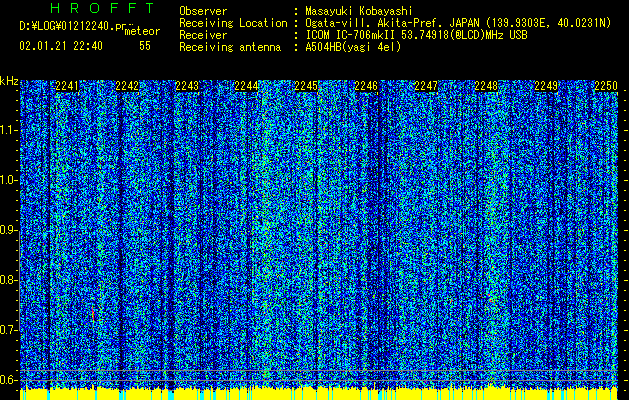Image resolution: width=629 pixels, height=400 pixels.
Task: Click the observer name Masayuki Kobayashi
Action: [359, 11]
